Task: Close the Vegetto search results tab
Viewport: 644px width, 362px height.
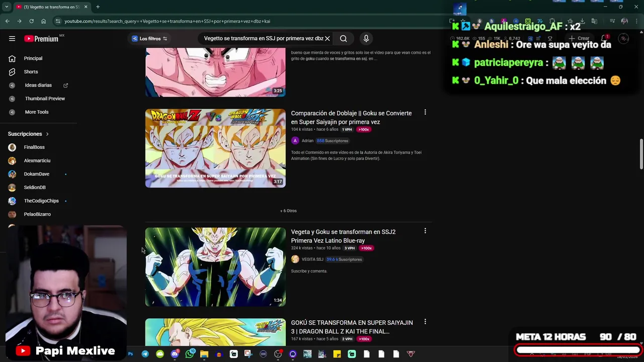Action: (86, 7)
